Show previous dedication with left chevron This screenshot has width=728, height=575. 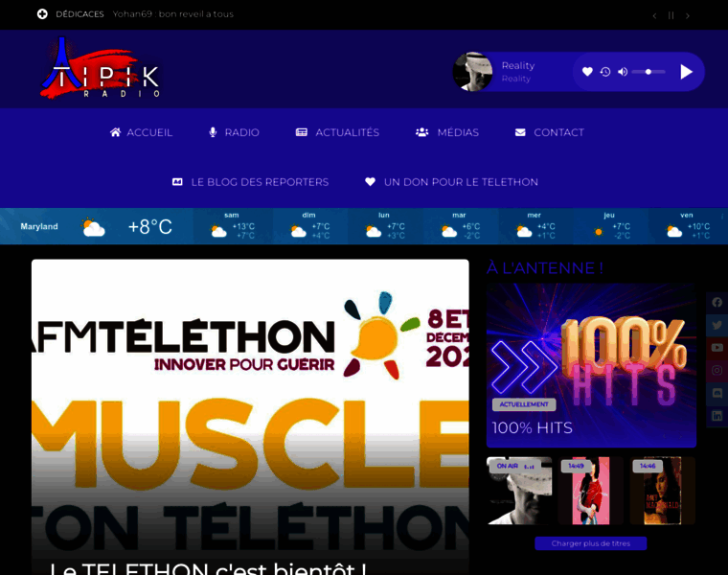click(654, 15)
